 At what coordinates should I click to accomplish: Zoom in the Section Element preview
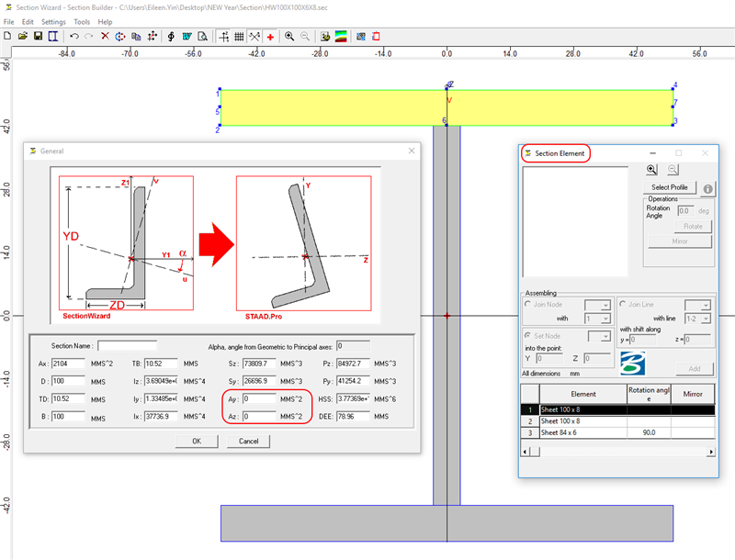coord(651,170)
